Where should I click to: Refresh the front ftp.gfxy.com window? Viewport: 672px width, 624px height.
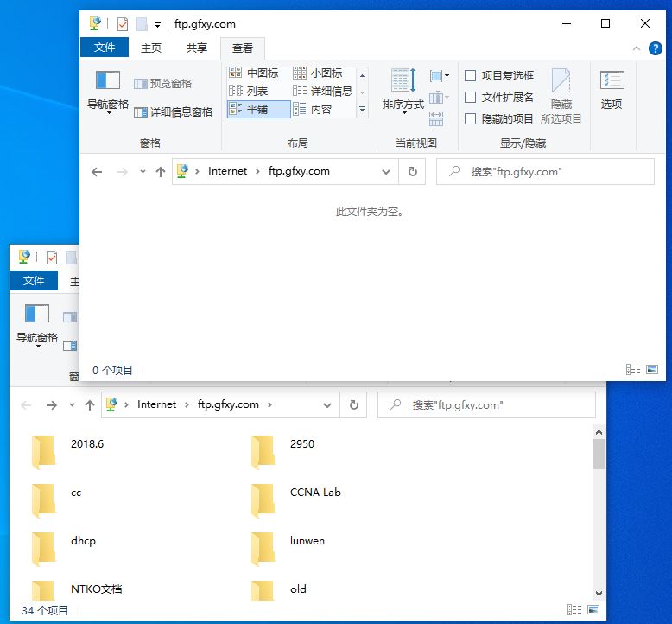pos(412,171)
